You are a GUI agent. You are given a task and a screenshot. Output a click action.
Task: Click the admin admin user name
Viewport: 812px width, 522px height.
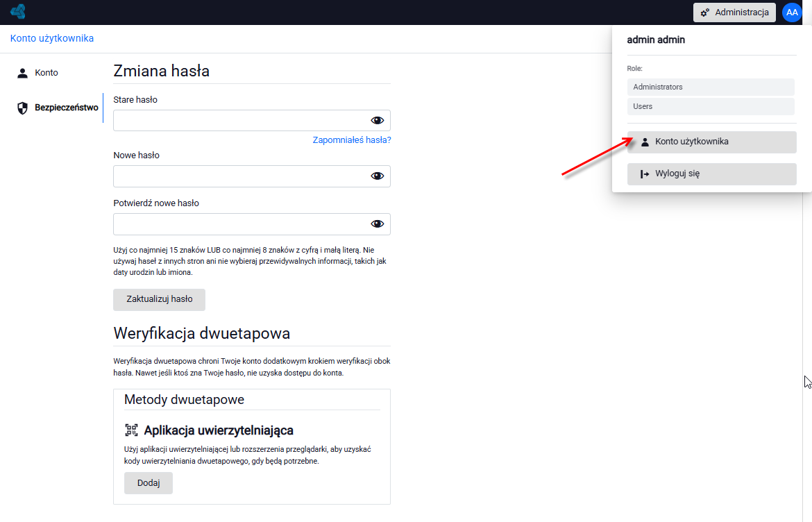[656, 40]
